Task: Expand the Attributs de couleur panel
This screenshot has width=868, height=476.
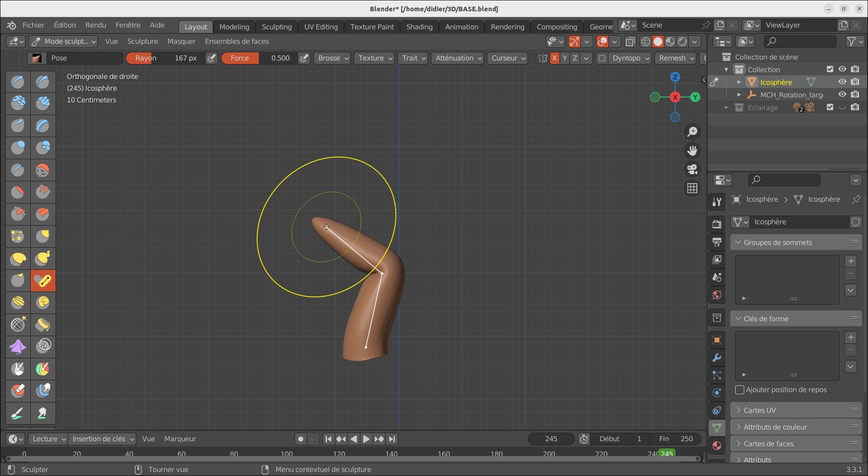Action: 796,427
